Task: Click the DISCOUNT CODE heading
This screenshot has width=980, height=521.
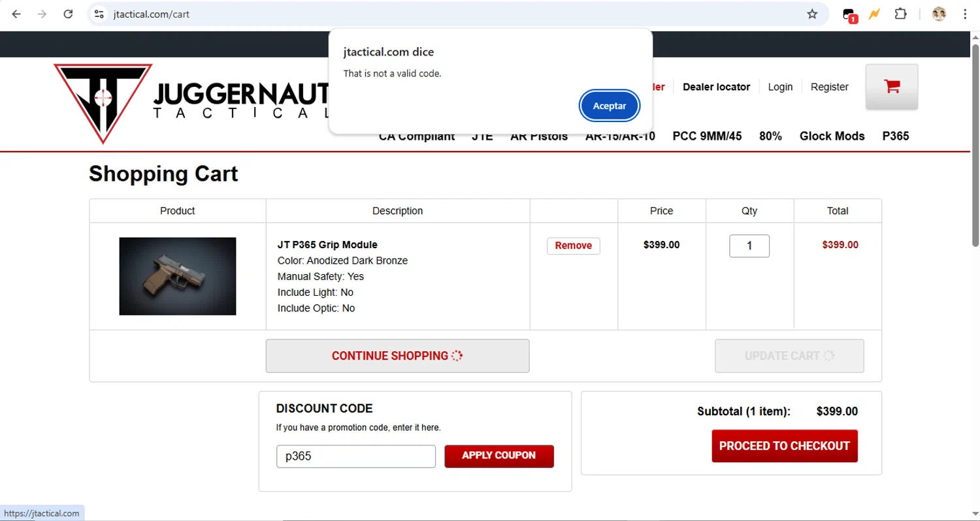Action: pyautogui.click(x=324, y=409)
